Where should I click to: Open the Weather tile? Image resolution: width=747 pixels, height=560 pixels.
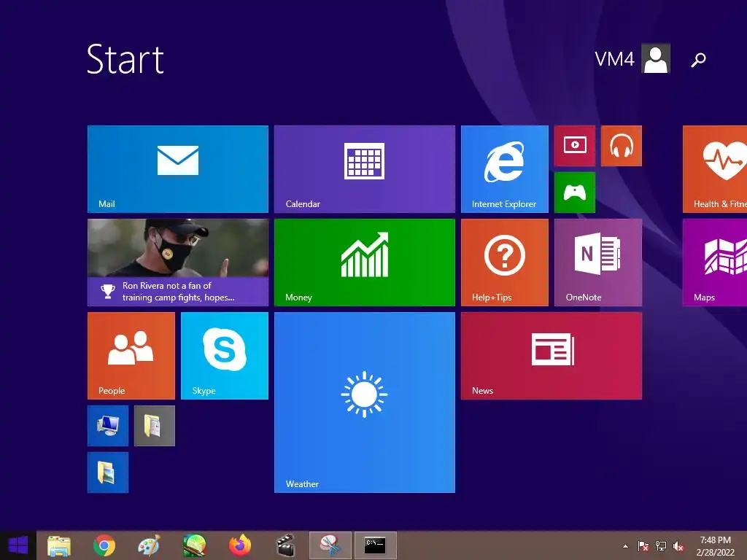coord(365,402)
